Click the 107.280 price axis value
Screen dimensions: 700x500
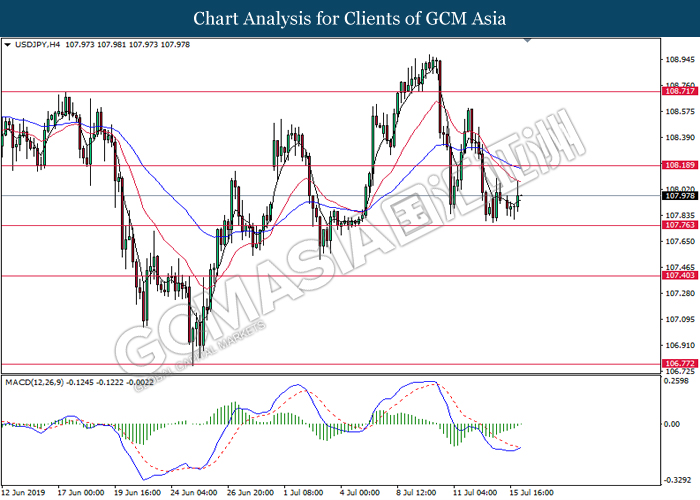coord(680,293)
